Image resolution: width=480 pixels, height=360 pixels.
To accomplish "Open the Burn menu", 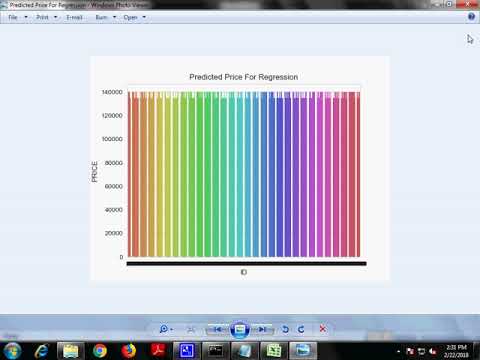I will (101, 17).
